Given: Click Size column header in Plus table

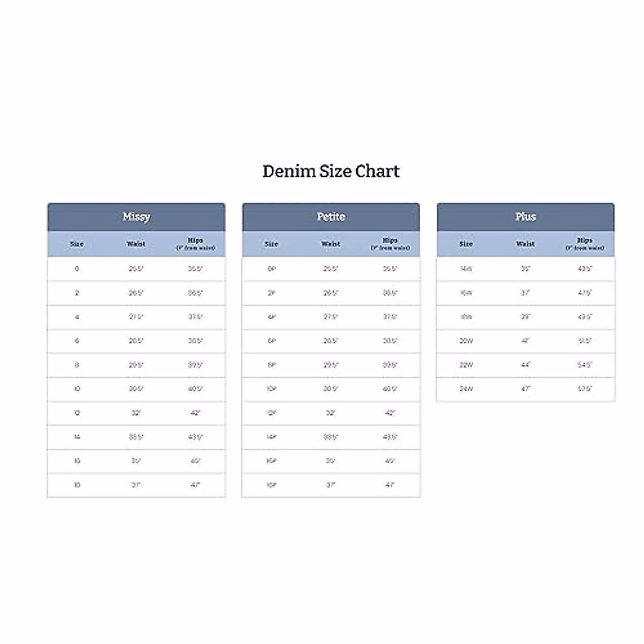Looking at the screenshot, I should pyautogui.click(x=466, y=244).
